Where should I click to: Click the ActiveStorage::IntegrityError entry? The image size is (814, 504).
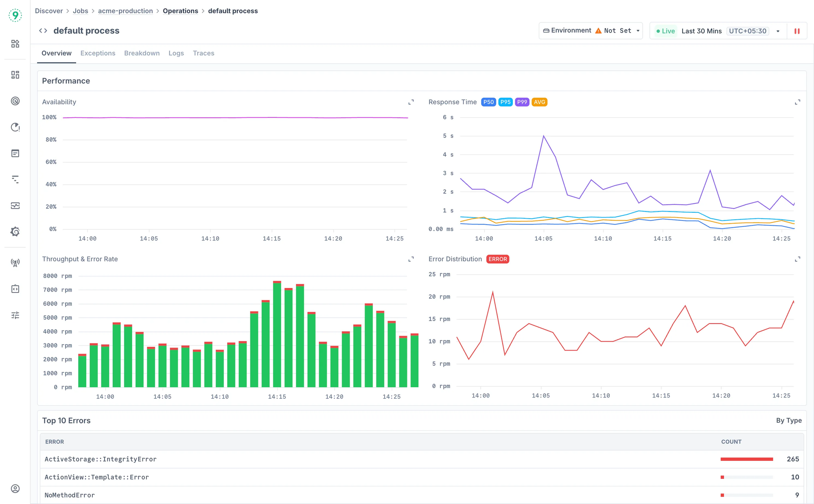[100, 459]
